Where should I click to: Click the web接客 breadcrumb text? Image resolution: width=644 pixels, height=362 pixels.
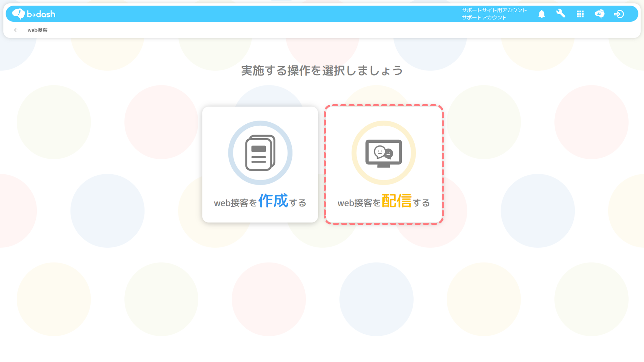[x=37, y=30]
